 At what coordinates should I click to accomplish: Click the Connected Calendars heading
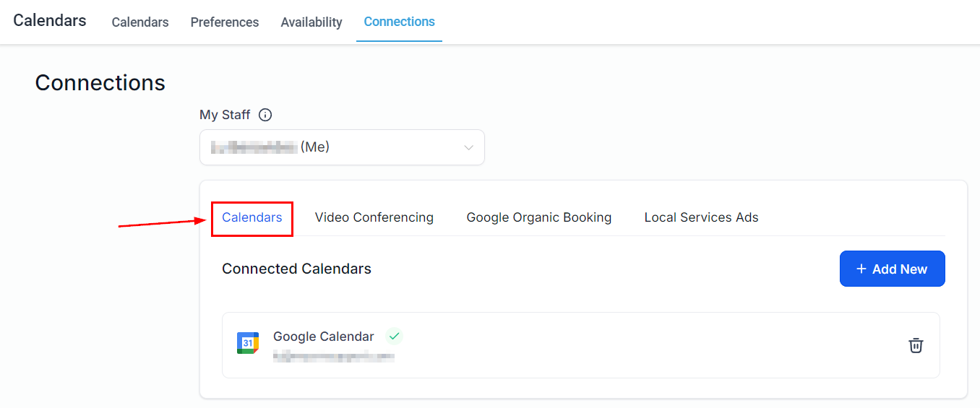coord(296,269)
